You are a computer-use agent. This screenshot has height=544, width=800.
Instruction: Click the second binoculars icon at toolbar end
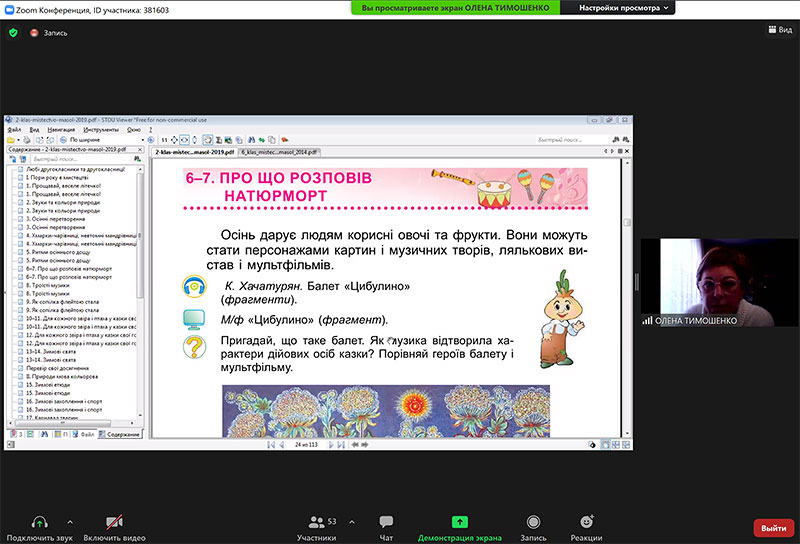point(626,140)
